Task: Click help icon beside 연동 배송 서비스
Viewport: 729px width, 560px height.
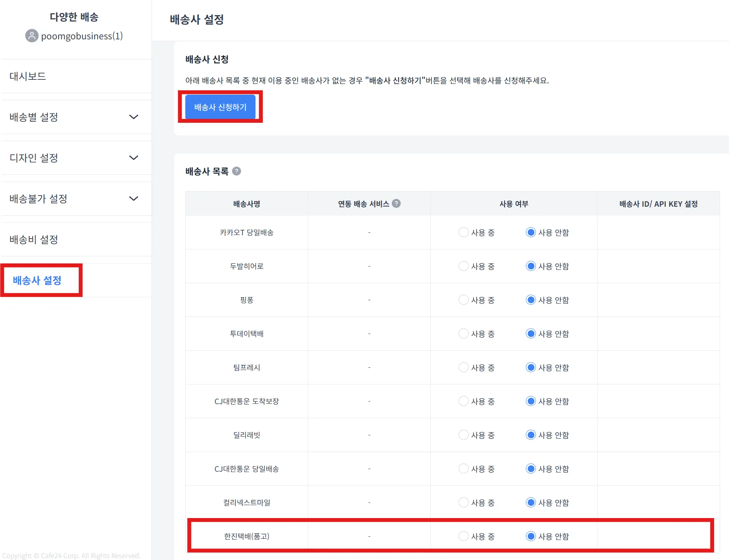Action: (396, 203)
